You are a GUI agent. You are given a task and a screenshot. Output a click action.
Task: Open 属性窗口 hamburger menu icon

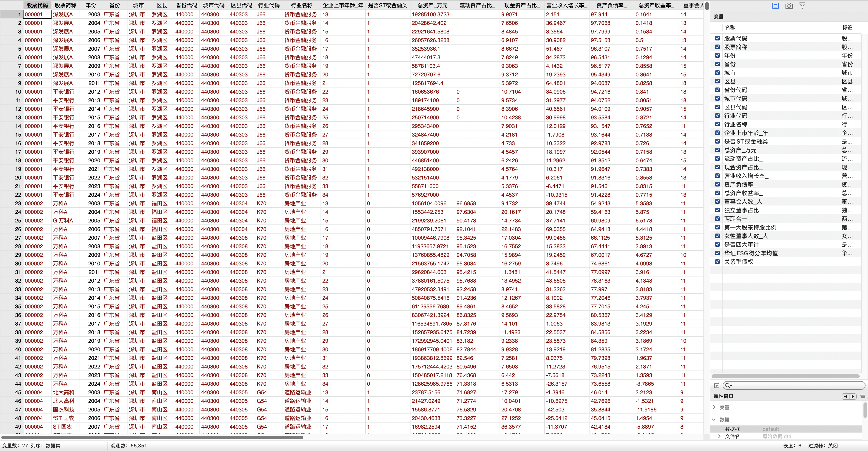point(863,396)
